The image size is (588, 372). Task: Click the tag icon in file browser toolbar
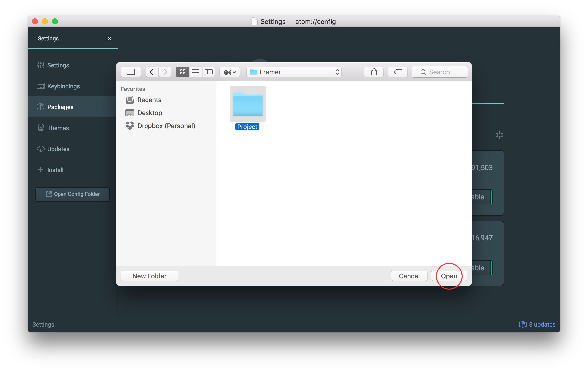(398, 72)
